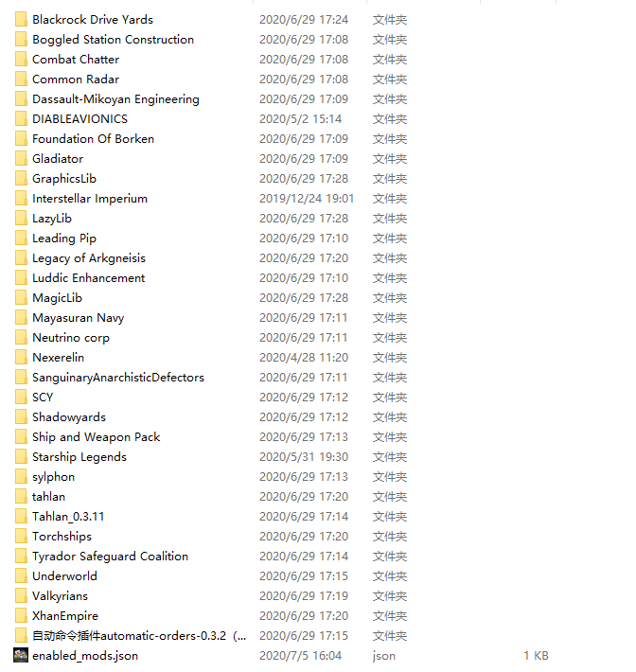The height and width of the screenshot is (672, 636).
Task: Click the DIABLEAVIONICS folder name
Action: pyautogui.click(x=79, y=118)
